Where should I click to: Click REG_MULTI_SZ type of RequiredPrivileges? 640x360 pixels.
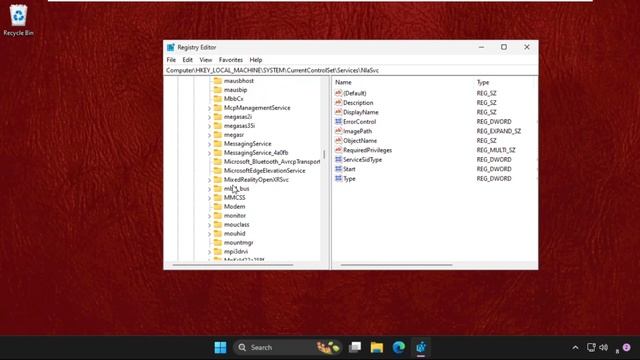(x=496, y=150)
